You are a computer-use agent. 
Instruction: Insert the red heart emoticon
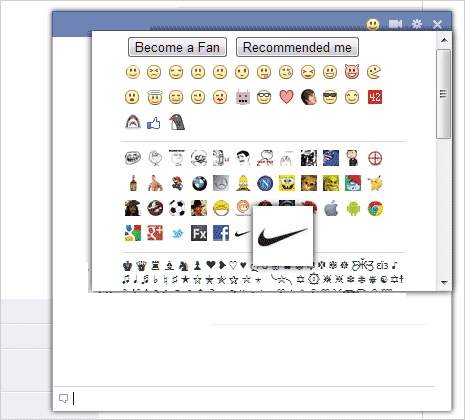tap(286, 97)
